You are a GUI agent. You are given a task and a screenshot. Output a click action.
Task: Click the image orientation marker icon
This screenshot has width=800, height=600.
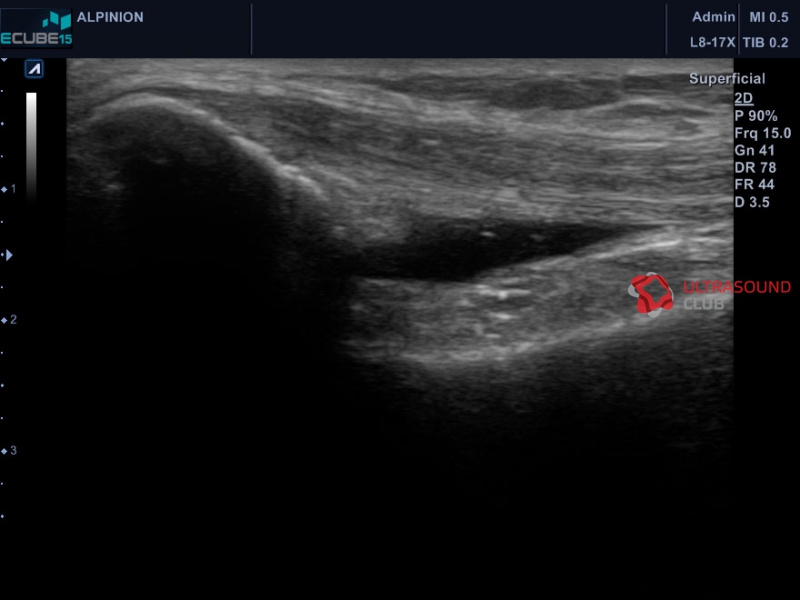tap(34, 69)
